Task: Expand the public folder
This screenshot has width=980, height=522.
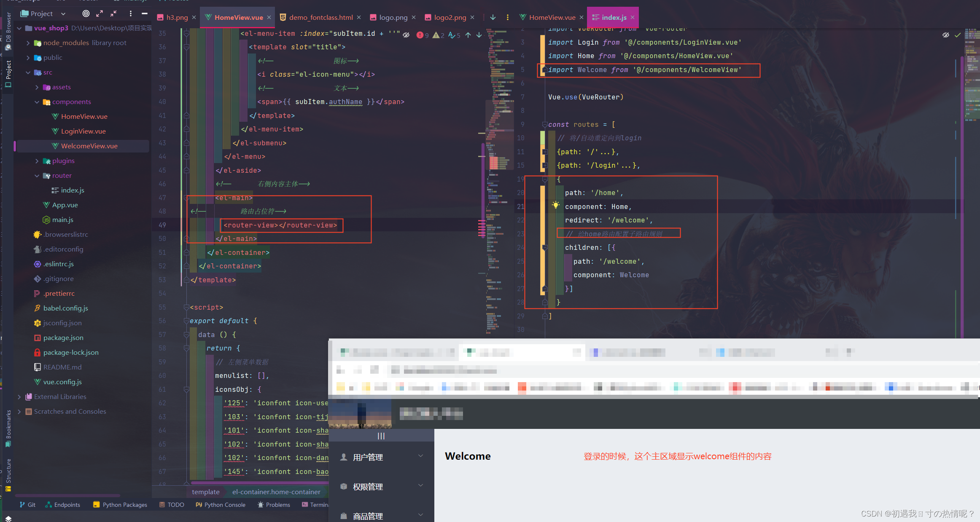Action: tap(28, 58)
